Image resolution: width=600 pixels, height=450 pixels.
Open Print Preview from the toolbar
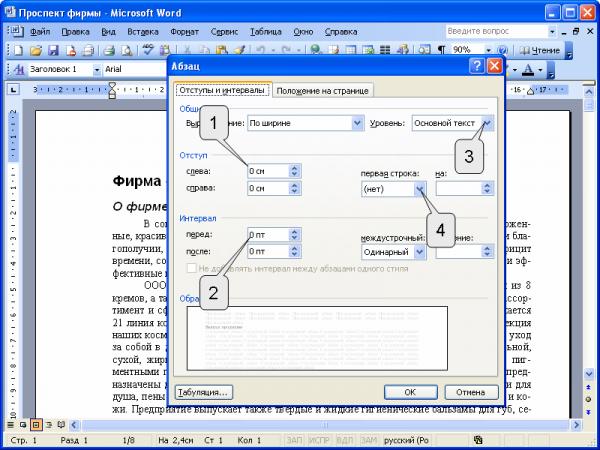127,50
